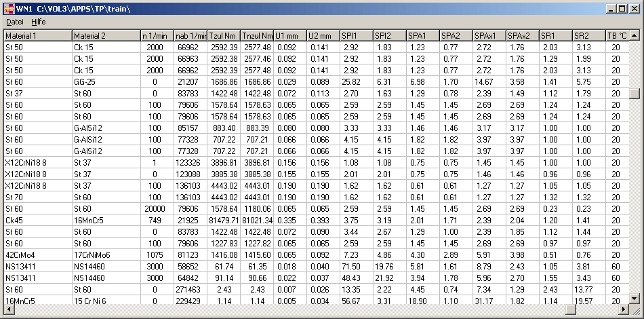Select the Tzul Nm column header
Viewport: 644px width, 319px height.
(x=223, y=35)
